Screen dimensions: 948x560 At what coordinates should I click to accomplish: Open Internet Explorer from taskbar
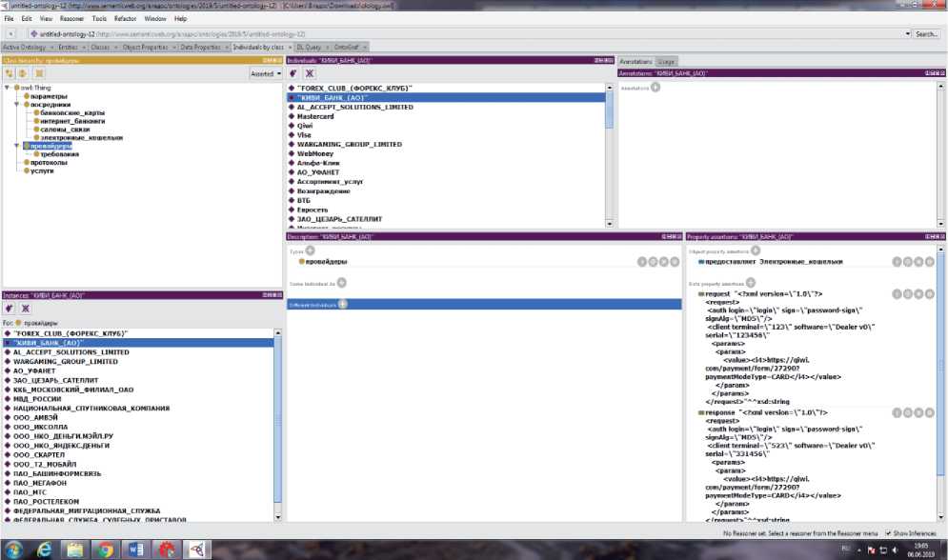[x=45, y=550]
